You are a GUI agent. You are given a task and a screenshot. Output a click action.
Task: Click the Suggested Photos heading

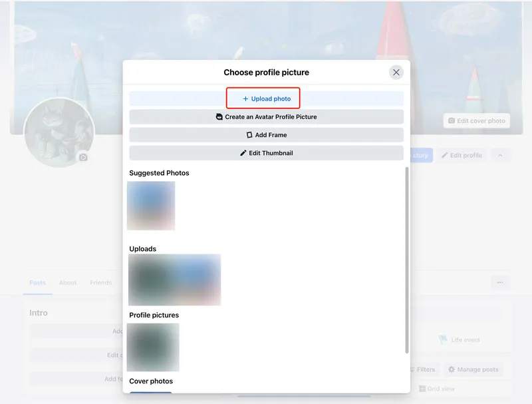pyautogui.click(x=159, y=173)
